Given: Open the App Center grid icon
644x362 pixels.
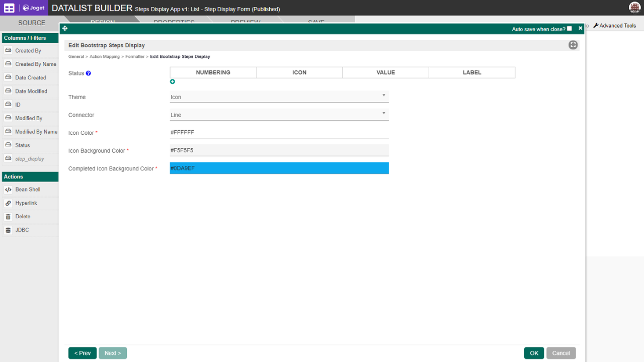Looking at the screenshot, I should pyautogui.click(x=9, y=8).
